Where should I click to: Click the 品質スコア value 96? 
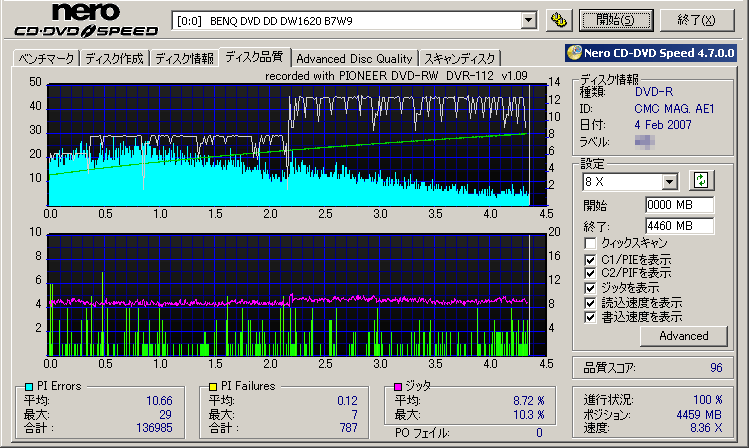pos(716,368)
